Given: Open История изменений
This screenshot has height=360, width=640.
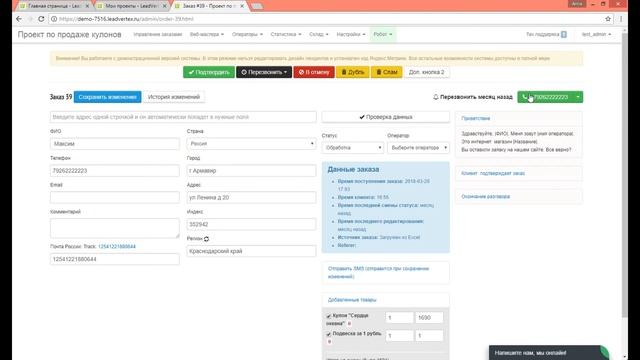Looking at the screenshot, I should pos(174,97).
